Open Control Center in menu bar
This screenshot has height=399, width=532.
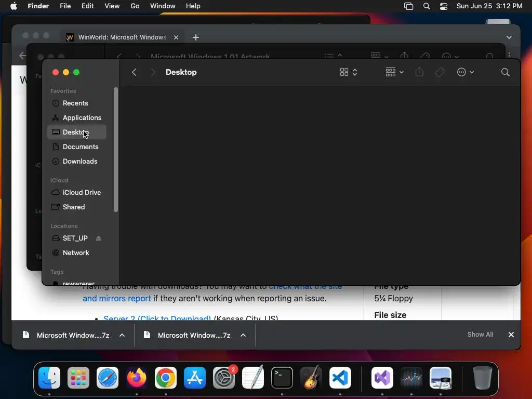(444, 6)
